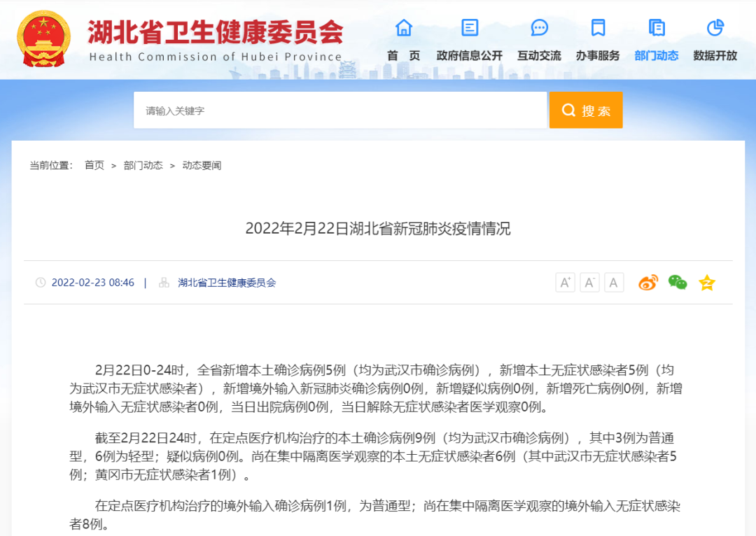Open the 政府信息公开 document icon
This screenshot has height=536, width=756.
tap(470, 28)
